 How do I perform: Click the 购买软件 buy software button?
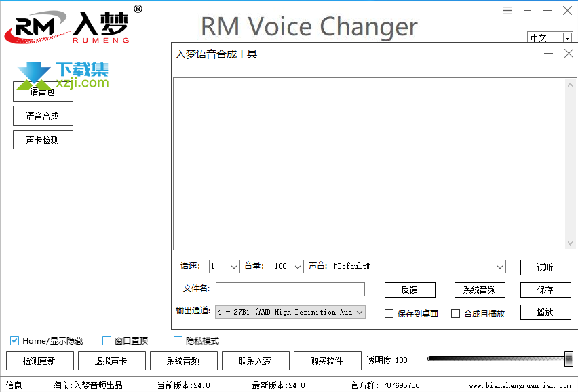click(328, 361)
